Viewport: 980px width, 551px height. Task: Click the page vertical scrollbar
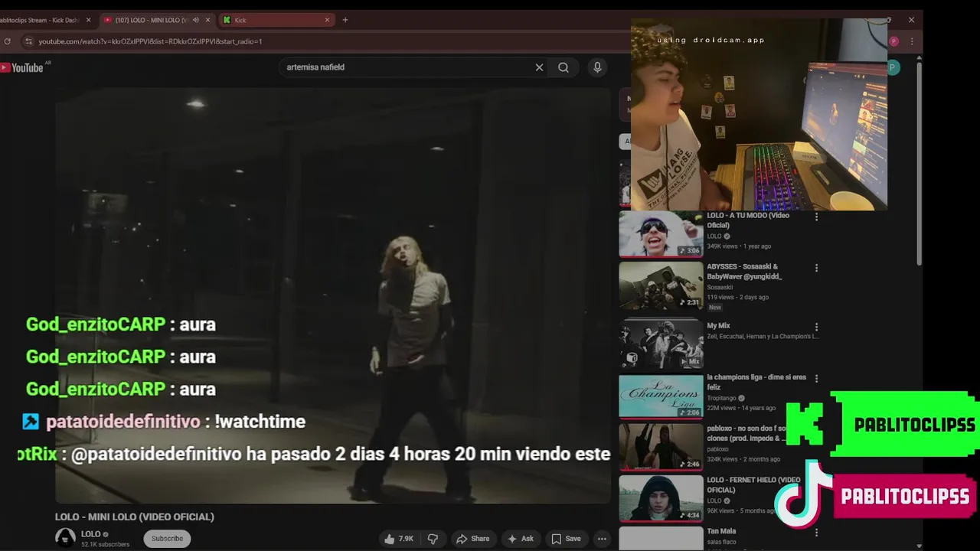919,165
